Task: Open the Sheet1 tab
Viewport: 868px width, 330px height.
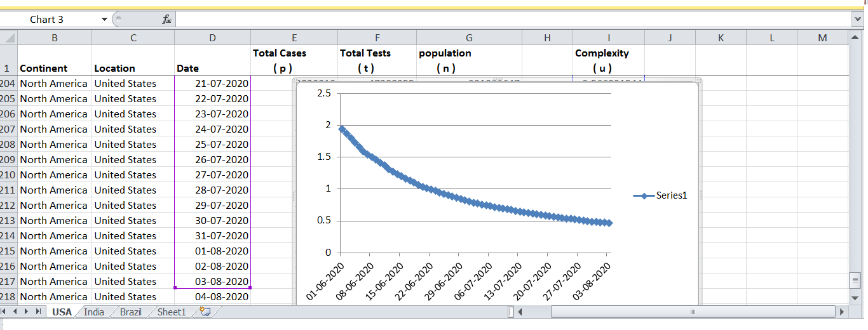Action: tap(172, 312)
